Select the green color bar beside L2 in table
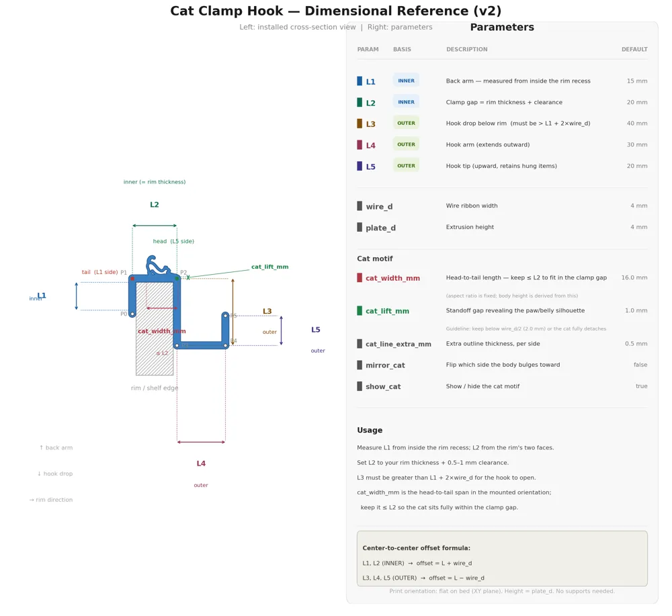The image size is (672, 616). [x=360, y=102]
